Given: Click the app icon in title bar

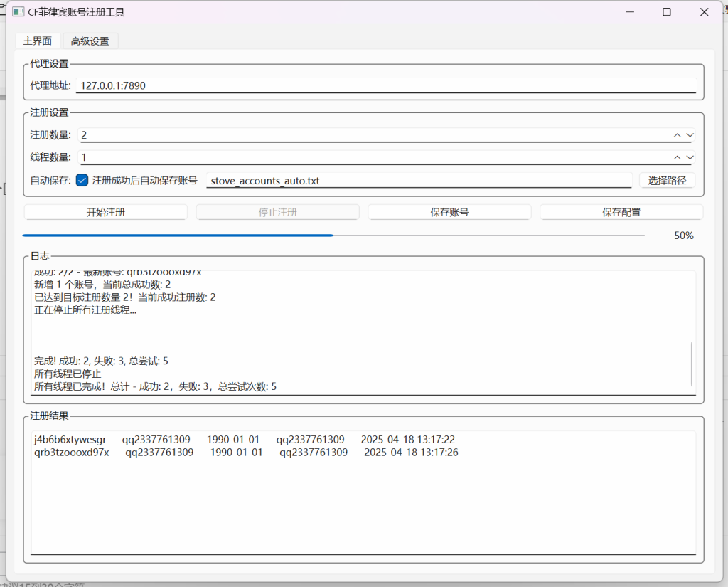Looking at the screenshot, I should [x=18, y=11].
